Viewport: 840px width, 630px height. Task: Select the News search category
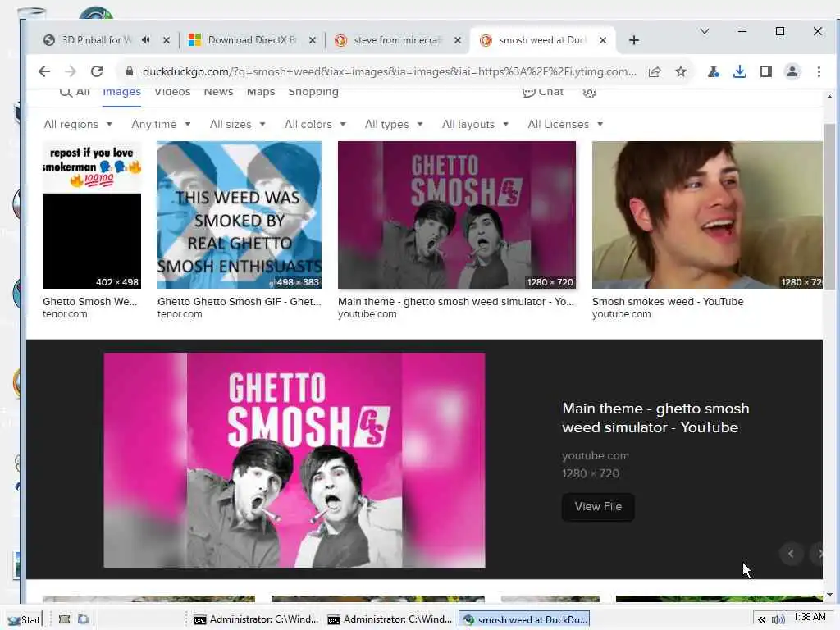click(x=218, y=92)
